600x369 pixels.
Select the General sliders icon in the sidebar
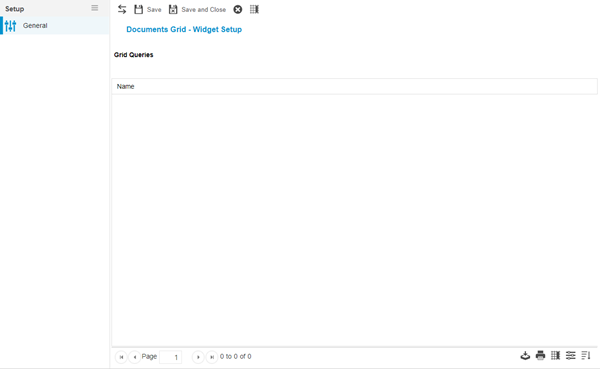pos(11,26)
